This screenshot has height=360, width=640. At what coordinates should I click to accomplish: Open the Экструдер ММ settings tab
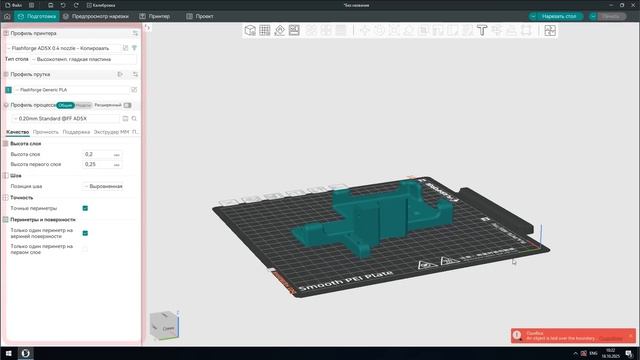click(x=111, y=132)
